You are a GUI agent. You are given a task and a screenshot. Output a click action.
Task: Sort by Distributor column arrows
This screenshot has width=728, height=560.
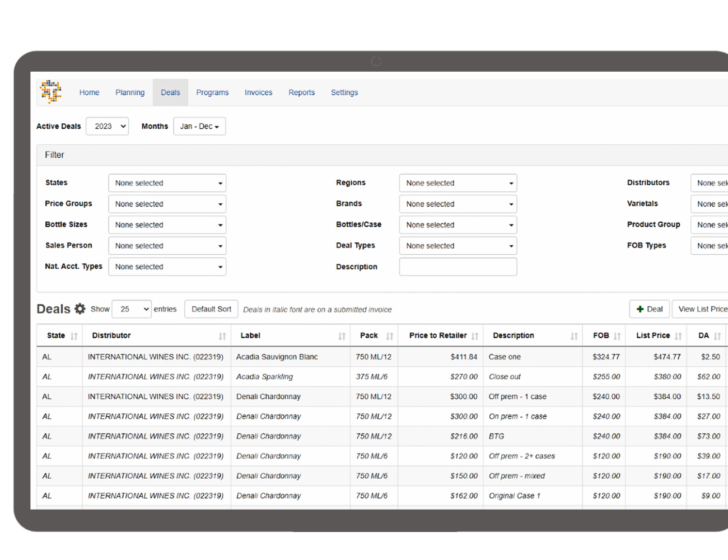coord(222,336)
